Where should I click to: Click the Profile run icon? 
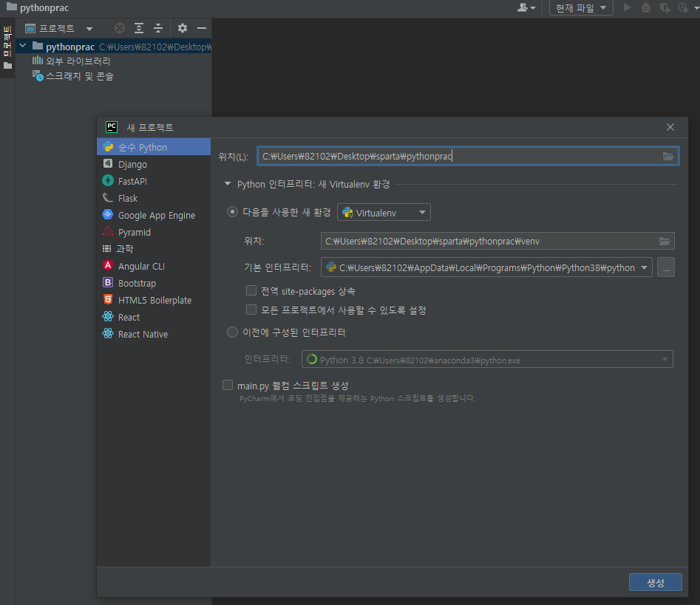[683, 7]
